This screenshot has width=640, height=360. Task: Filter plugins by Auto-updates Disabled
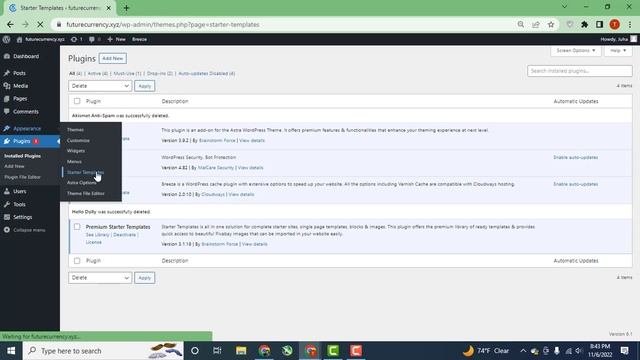(x=207, y=73)
